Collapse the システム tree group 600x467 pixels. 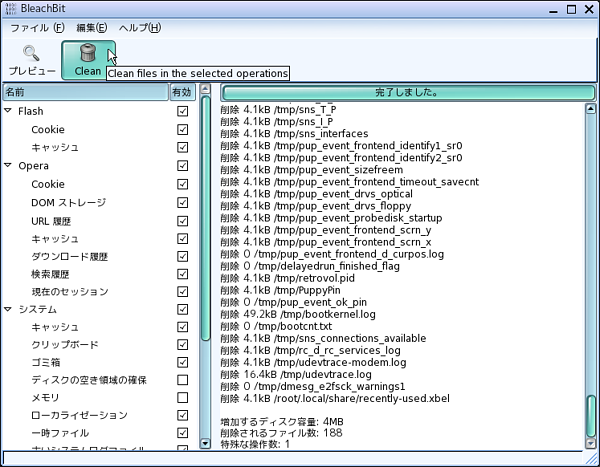click(8, 309)
